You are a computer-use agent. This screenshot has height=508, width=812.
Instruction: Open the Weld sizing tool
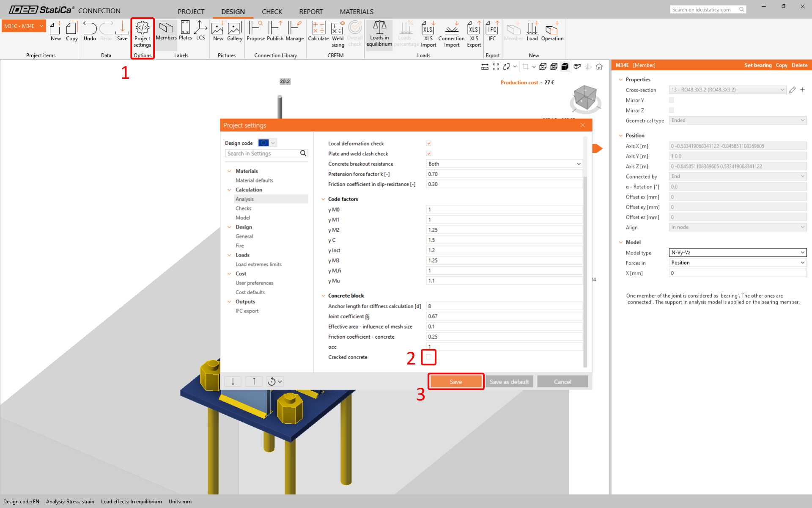click(337, 34)
